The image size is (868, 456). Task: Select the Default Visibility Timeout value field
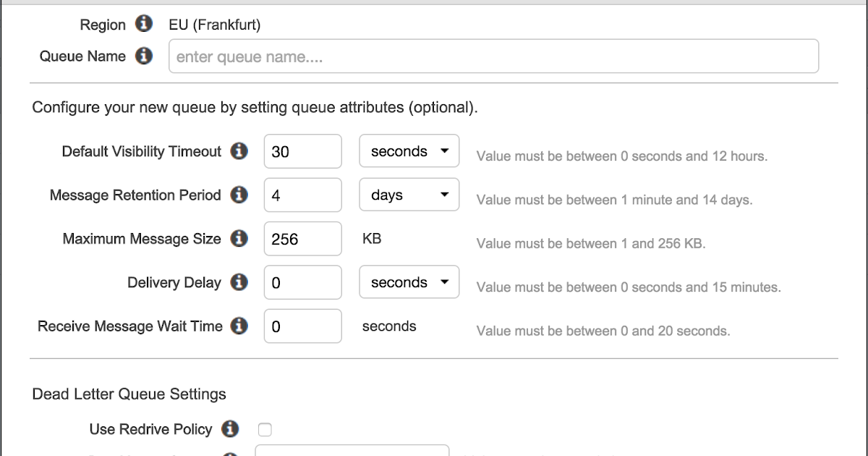click(302, 151)
